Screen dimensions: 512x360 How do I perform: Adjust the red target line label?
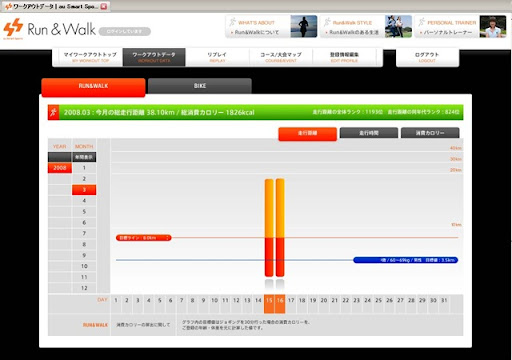point(144,238)
